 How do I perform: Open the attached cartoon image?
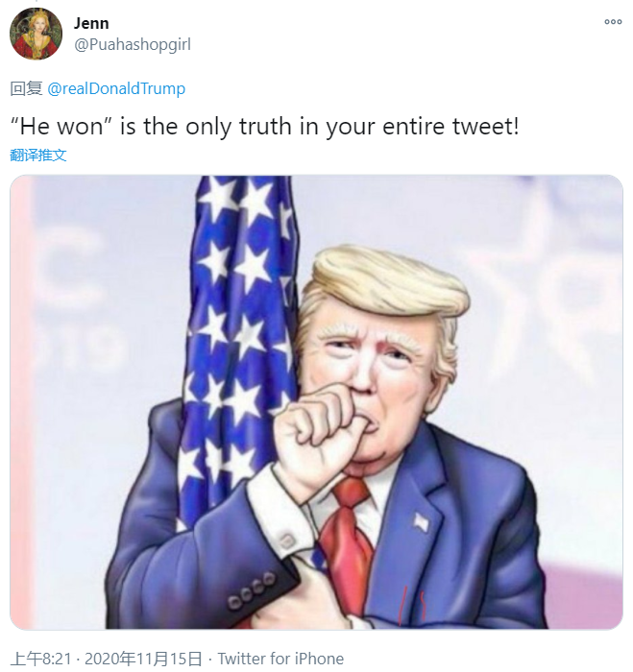[317, 402]
